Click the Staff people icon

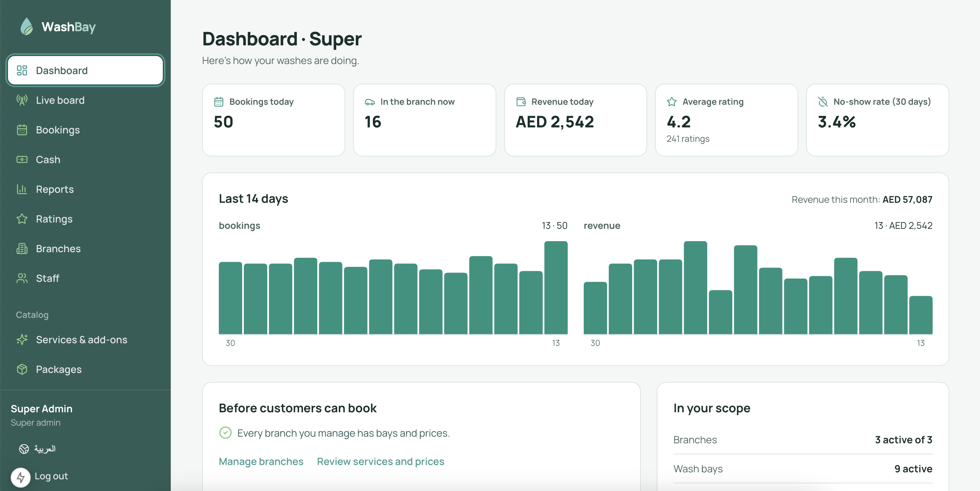22,278
